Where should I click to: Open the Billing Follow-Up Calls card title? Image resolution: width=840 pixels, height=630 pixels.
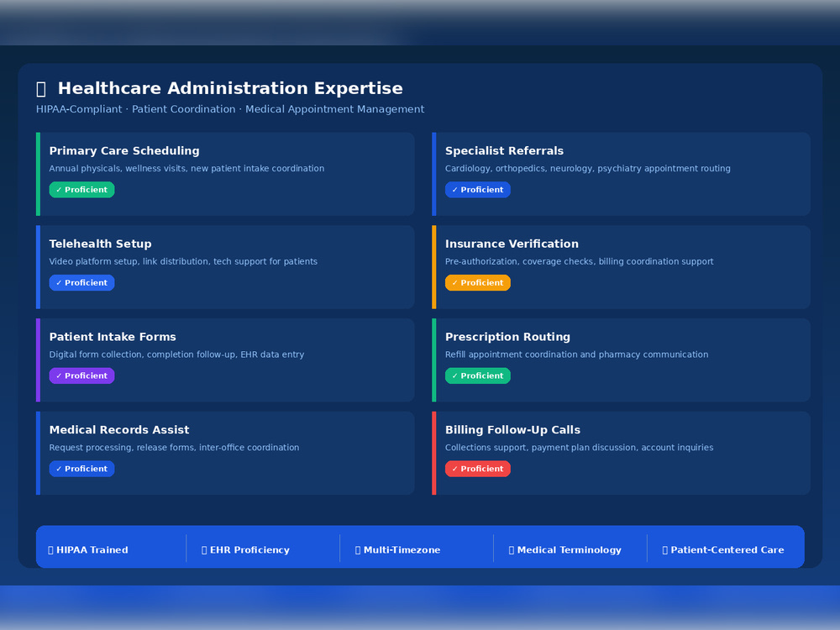[x=512, y=429]
